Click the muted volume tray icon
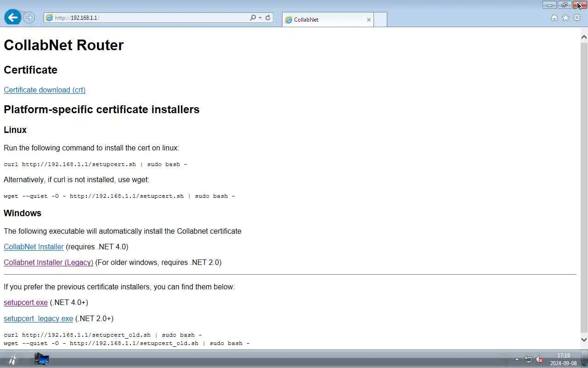The image size is (588, 368). tap(539, 360)
